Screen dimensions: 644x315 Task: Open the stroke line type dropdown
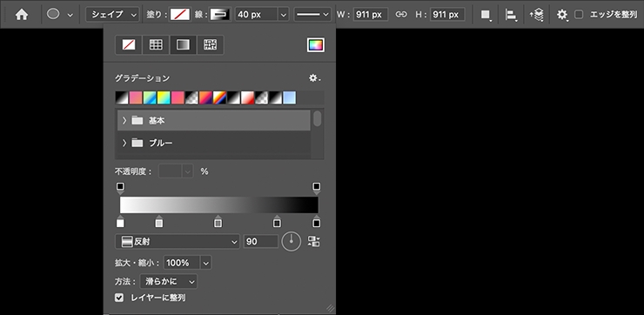click(312, 15)
